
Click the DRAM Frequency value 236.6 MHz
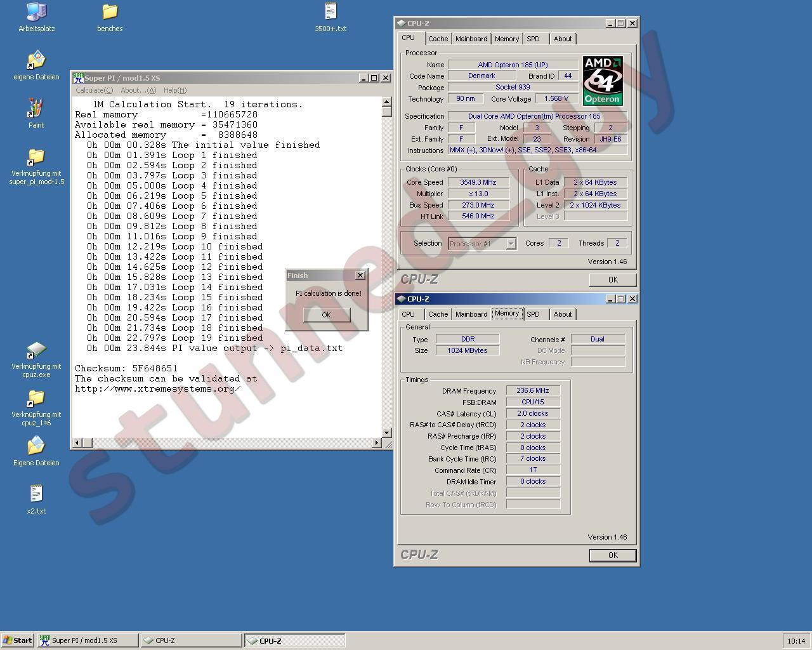point(533,391)
